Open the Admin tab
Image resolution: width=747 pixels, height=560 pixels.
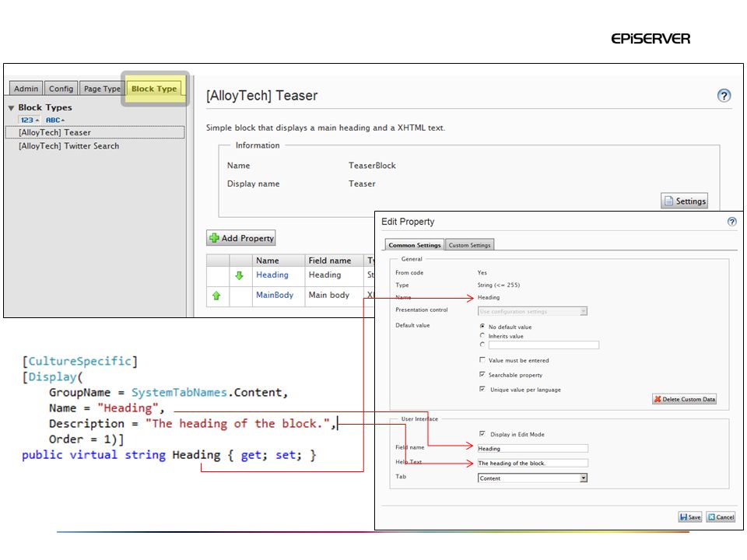click(26, 89)
